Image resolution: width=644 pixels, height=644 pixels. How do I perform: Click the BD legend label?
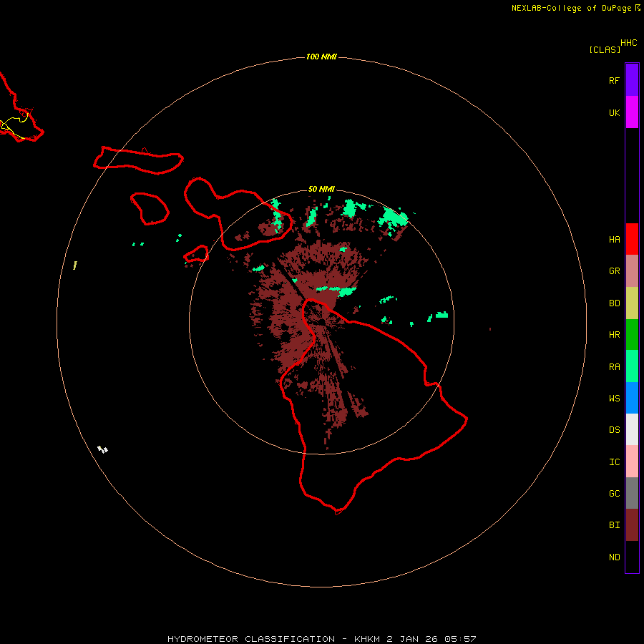614,303
